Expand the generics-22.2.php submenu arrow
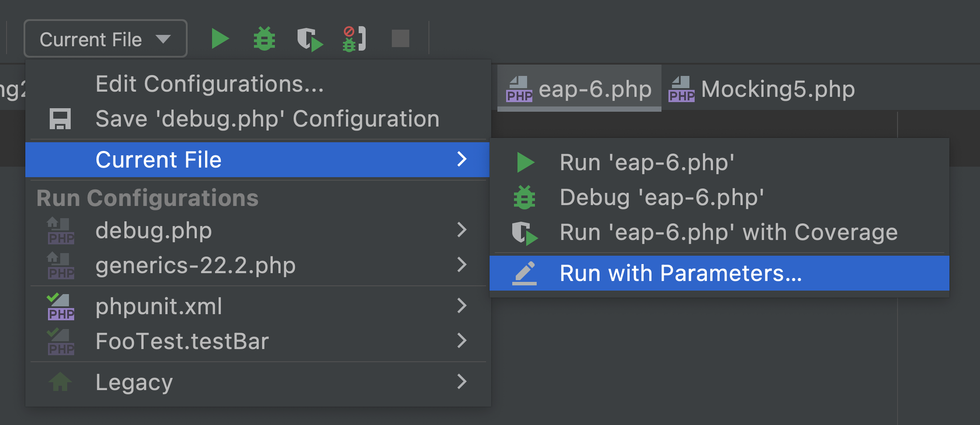 tap(462, 265)
